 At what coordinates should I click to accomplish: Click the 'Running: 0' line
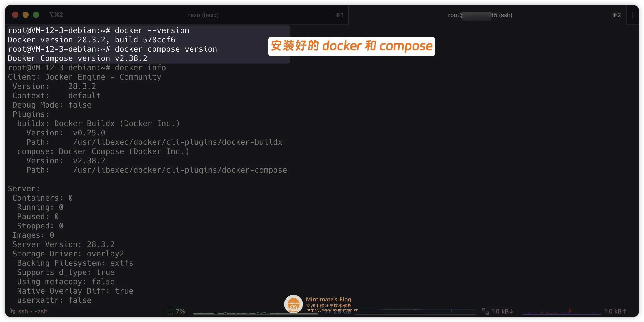[x=40, y=207]
